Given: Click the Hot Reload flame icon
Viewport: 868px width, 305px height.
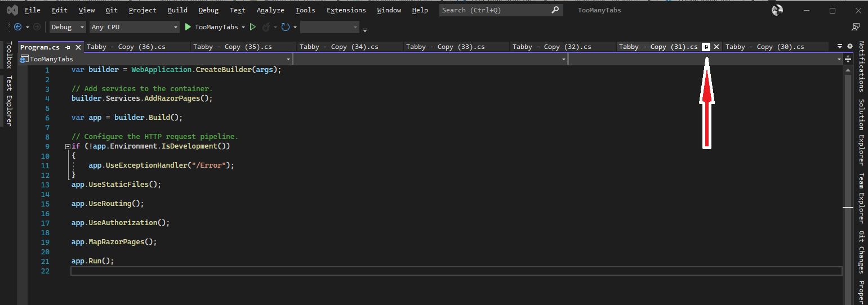Looking at the screenshot, I should pyautogui.click(x=266, y=27).
